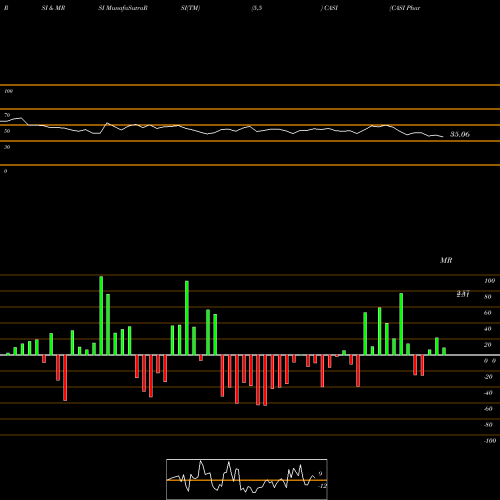Click the 'MR' panel title
The image size is (500, 500).
[446, 260]
